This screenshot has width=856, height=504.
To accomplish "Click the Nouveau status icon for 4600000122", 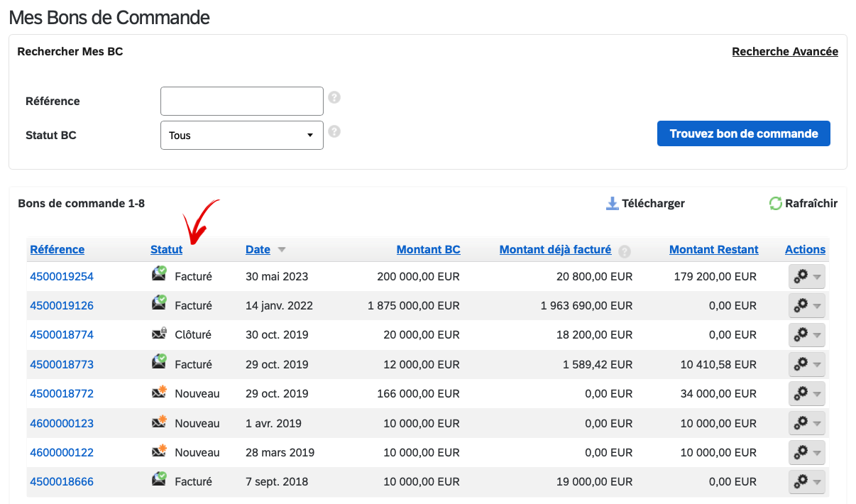I will 160,451.
